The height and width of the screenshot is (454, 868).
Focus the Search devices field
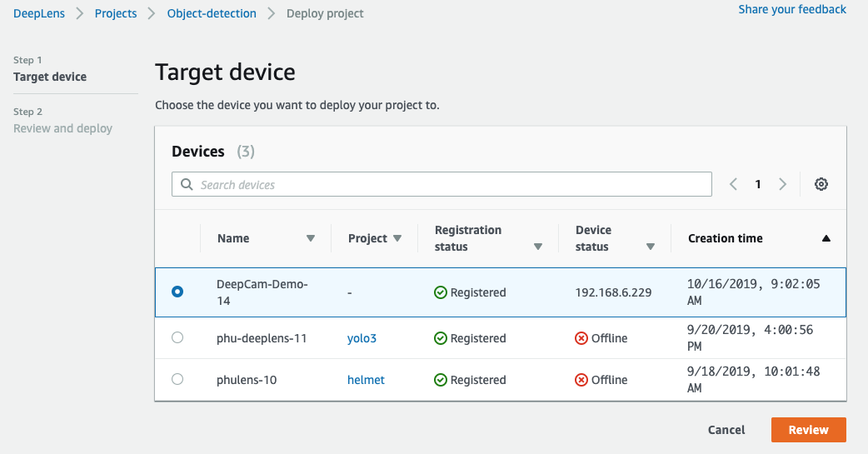click(441, 184)
